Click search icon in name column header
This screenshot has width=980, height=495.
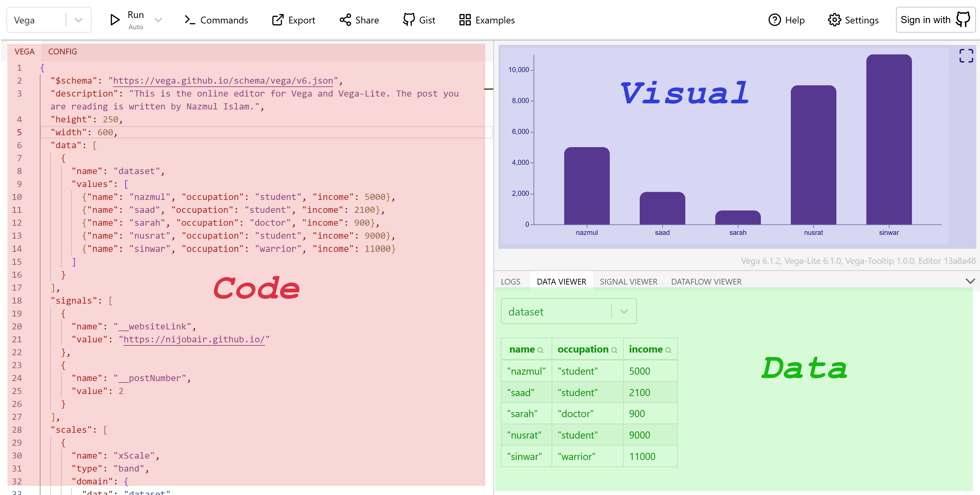[540, 350]
